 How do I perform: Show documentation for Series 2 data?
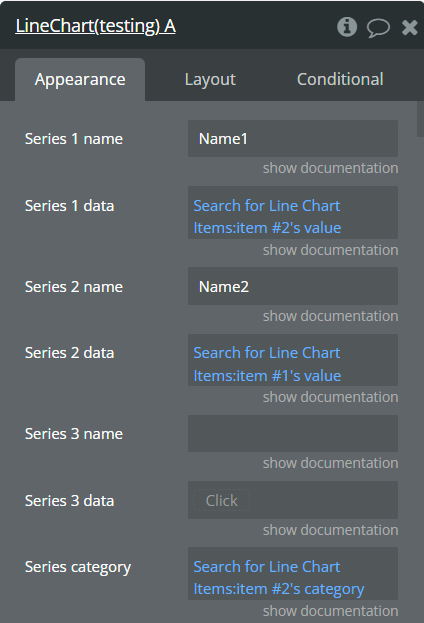click(330, 397)
